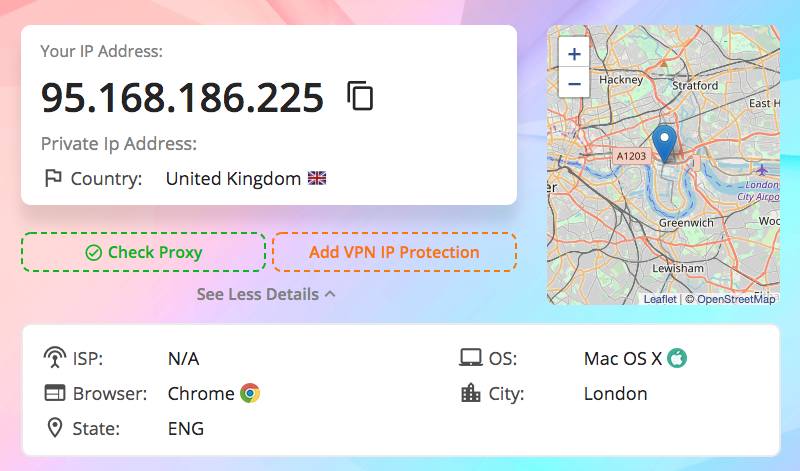Zoom in on the map

tap(574, 53)
